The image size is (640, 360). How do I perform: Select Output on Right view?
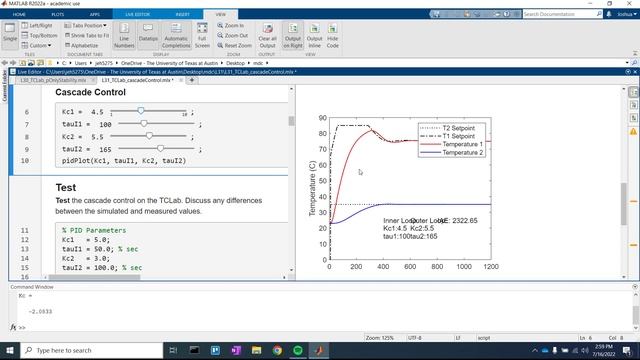pos(293,35)
